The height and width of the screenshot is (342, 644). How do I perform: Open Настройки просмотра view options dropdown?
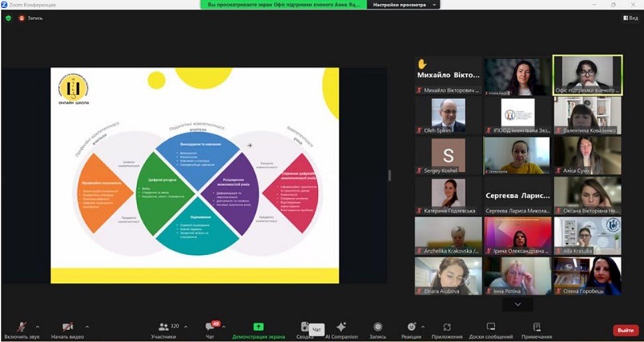404,5
